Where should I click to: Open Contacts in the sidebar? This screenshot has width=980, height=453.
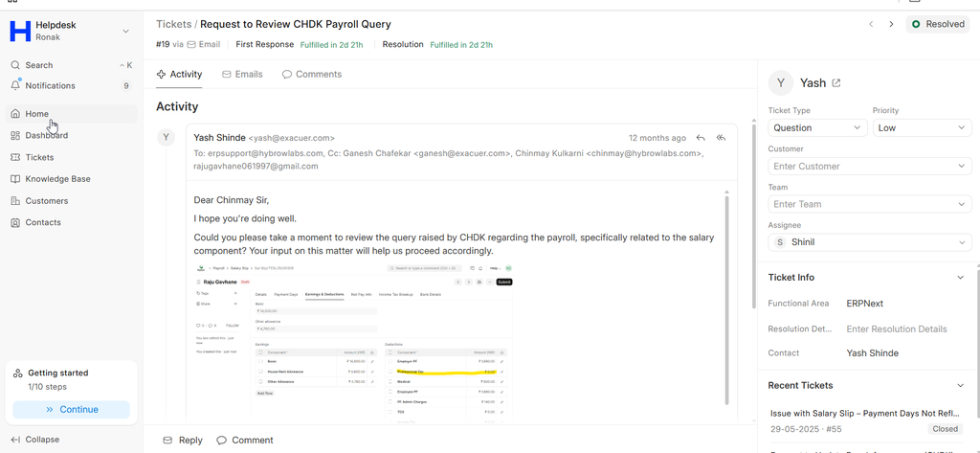point(71,222)
